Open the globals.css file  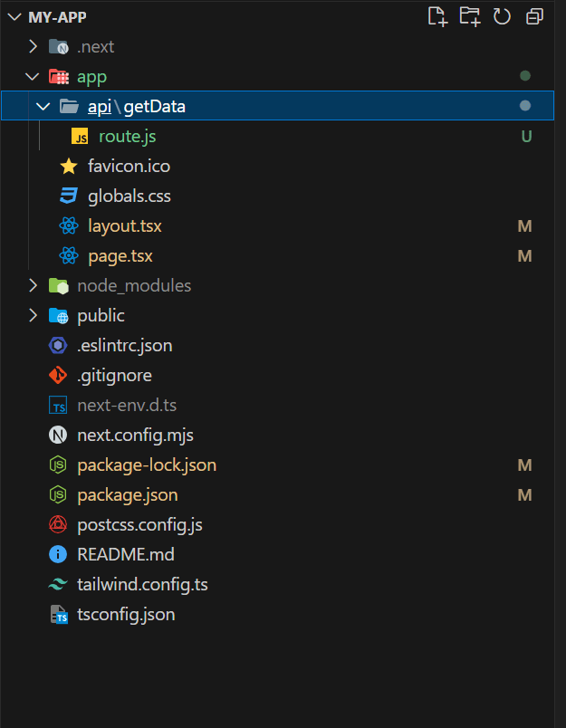pyautogui.click(x=130, y=196)
